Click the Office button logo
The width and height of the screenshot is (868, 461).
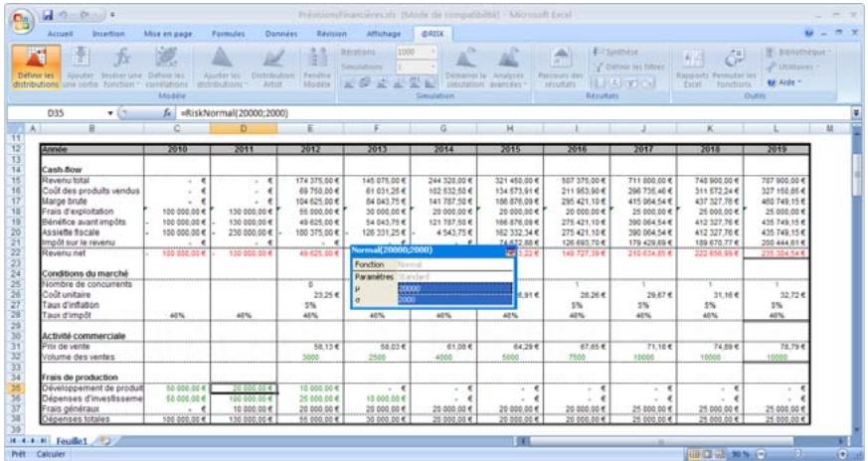[18, 21]
